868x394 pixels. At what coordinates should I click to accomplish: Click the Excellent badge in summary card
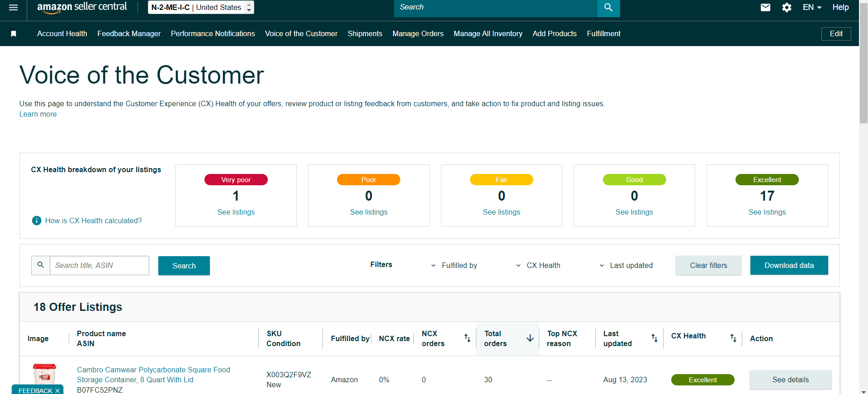click(767, 180)
